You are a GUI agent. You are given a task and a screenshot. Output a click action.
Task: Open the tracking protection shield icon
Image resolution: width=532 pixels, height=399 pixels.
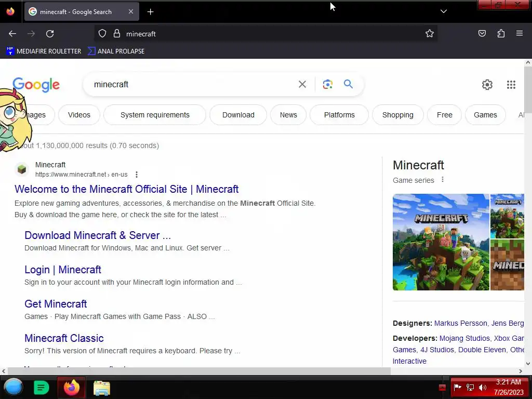click(x=102, y=34)
